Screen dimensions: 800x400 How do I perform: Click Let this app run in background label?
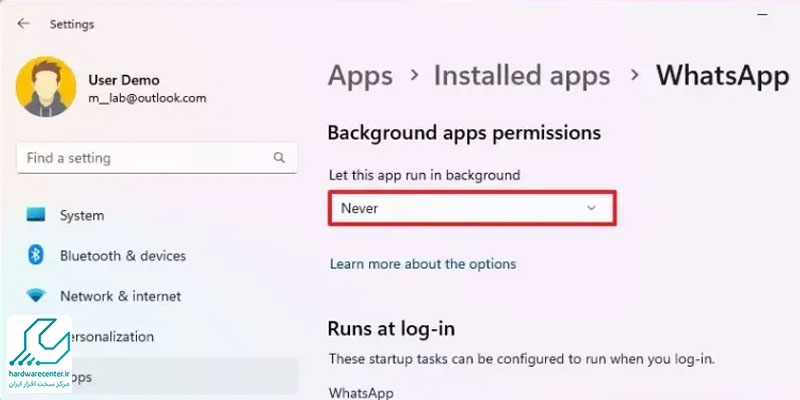424,175
